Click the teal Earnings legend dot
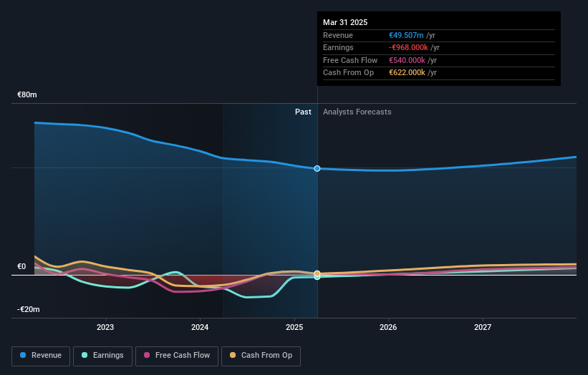The width and height of the screenshot is (588, 375). click(85, 355)
